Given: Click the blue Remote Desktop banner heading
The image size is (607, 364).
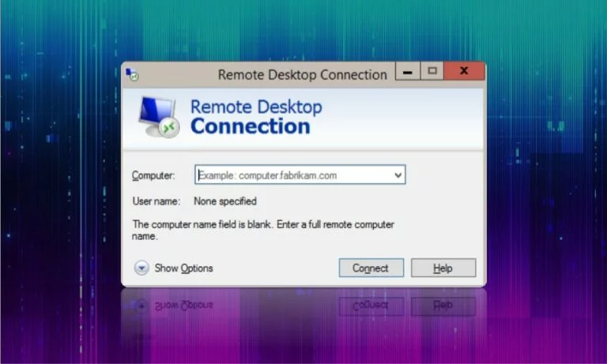Looking at the screenshot, I should coord(256,107).
